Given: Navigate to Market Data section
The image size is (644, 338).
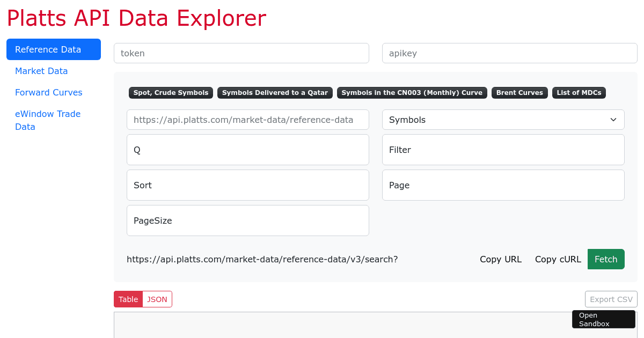Looking at the screenshot, I should [41, 71].
